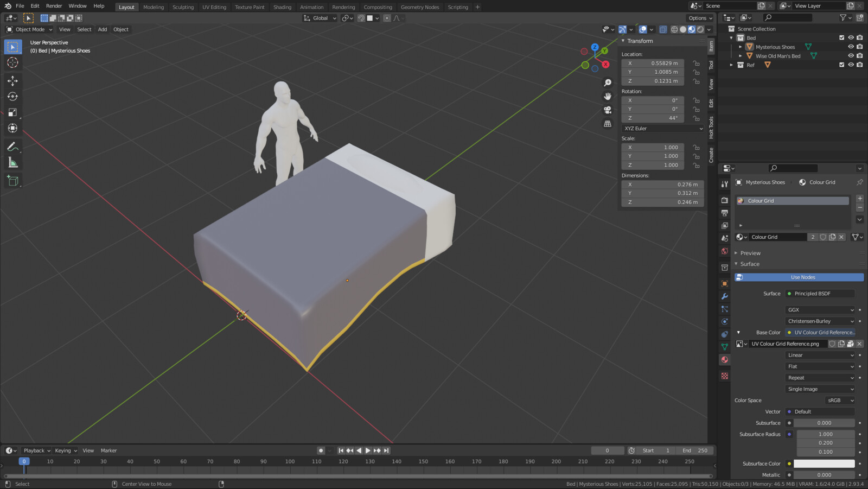Switch to wireframe viewport shading

(x=674, y=29)
